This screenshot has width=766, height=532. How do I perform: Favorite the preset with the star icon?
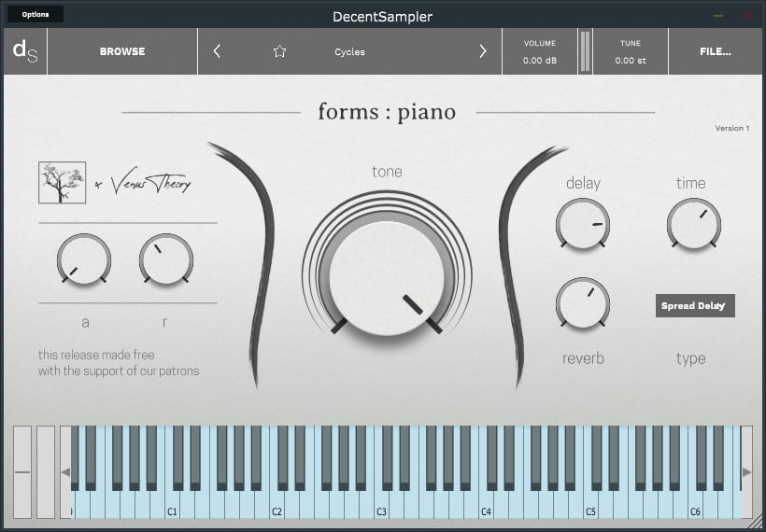coord(279,52)
